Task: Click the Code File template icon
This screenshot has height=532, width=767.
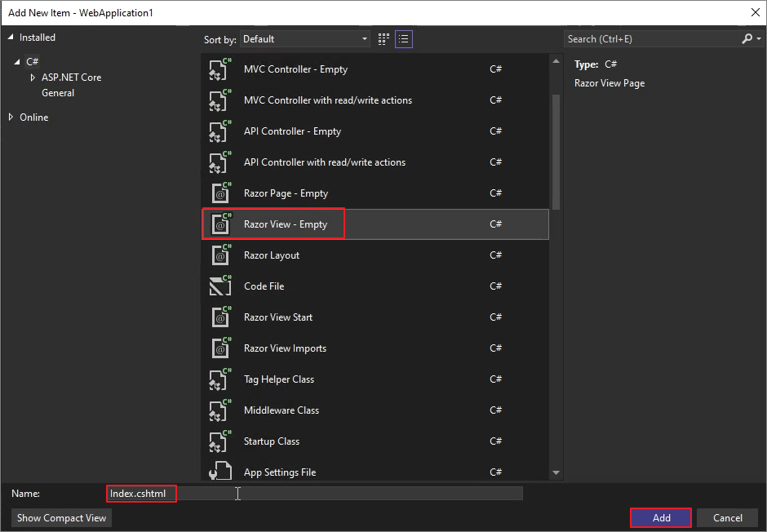Action: [x=220, y=286]
